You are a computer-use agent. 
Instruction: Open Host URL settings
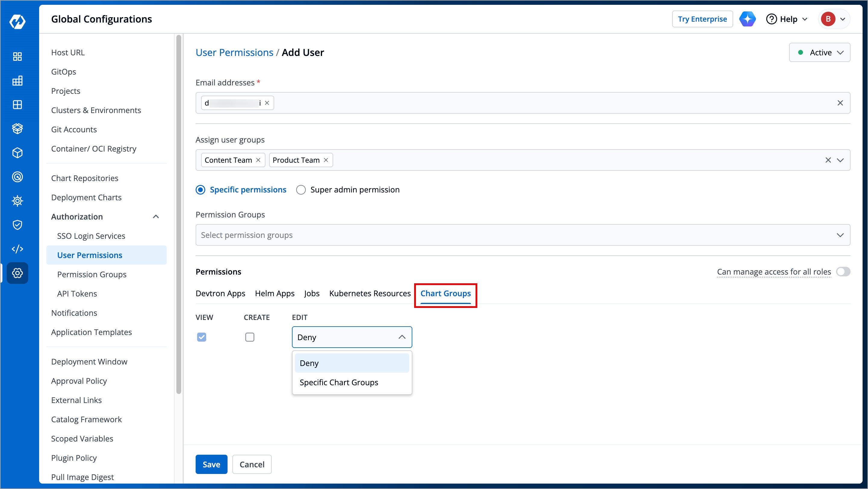[x=68, y=53]
